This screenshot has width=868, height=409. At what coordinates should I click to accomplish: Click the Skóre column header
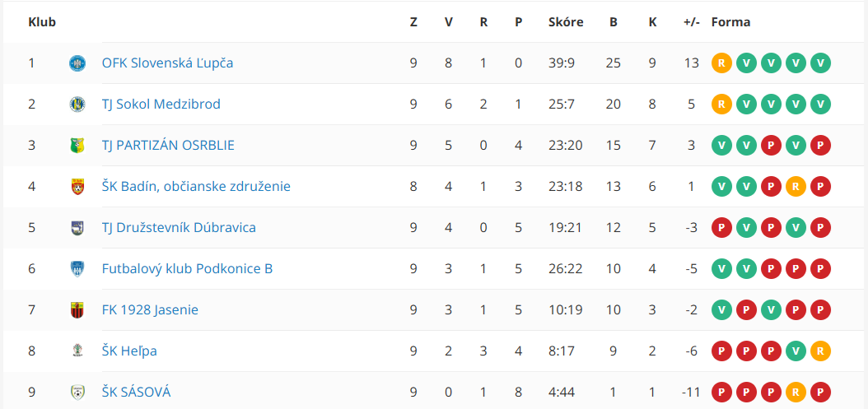click(x=566, y=23)
